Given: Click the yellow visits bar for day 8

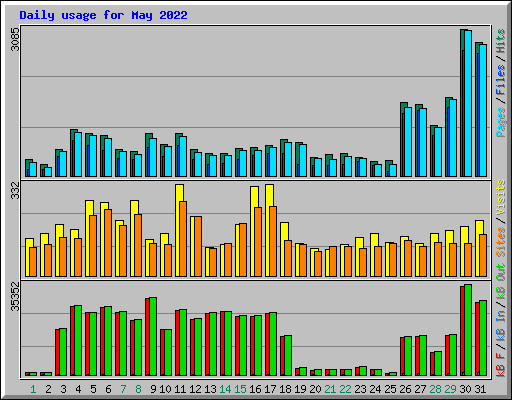Looking at the screenshot, I should (x=134, y=238).
